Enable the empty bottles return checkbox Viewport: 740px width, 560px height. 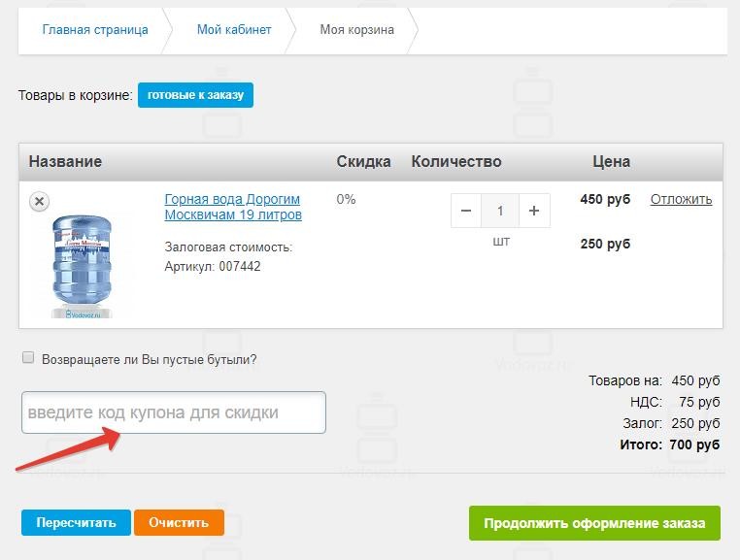(x=28, y=358)
